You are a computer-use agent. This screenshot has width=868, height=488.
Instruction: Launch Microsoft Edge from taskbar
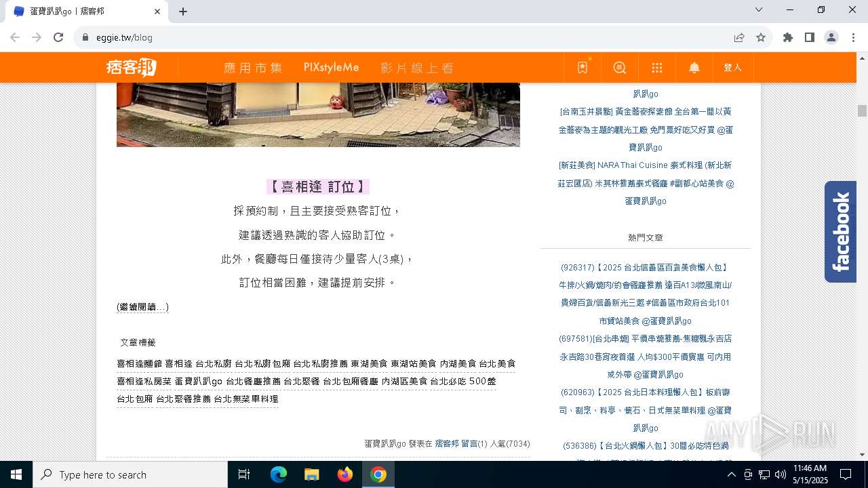pos(279,474)
